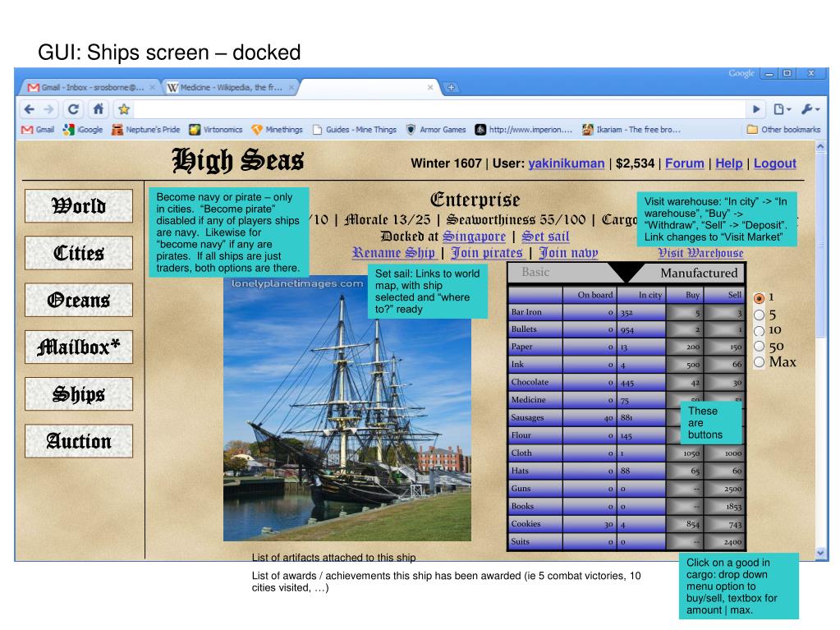
Task: Open a new tab with the plus button
Action: (451, 87)
